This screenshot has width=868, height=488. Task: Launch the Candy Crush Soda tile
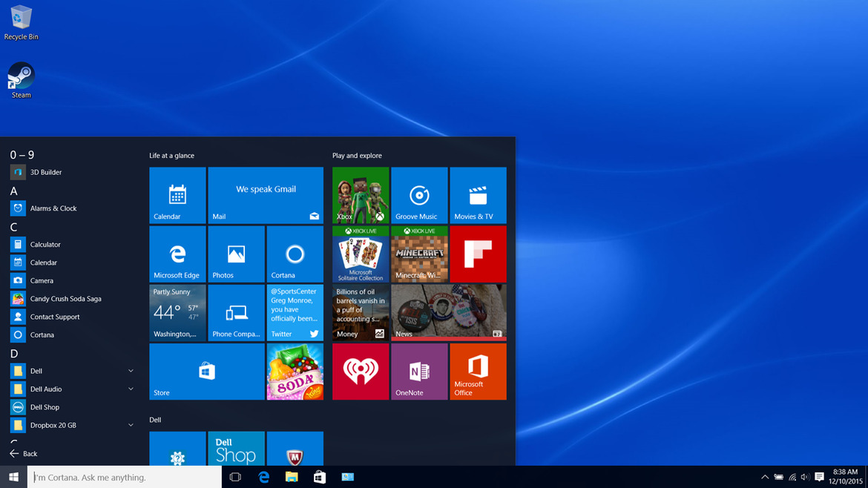click(x=295, y=372)
